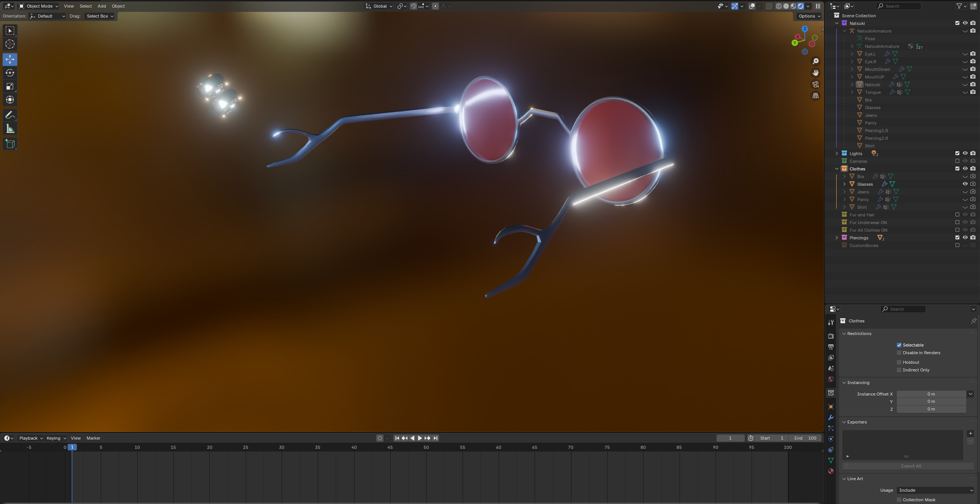This screenshot has height=504, width=980.
Task: Click the Instance Offset X field
Action: 931,394
